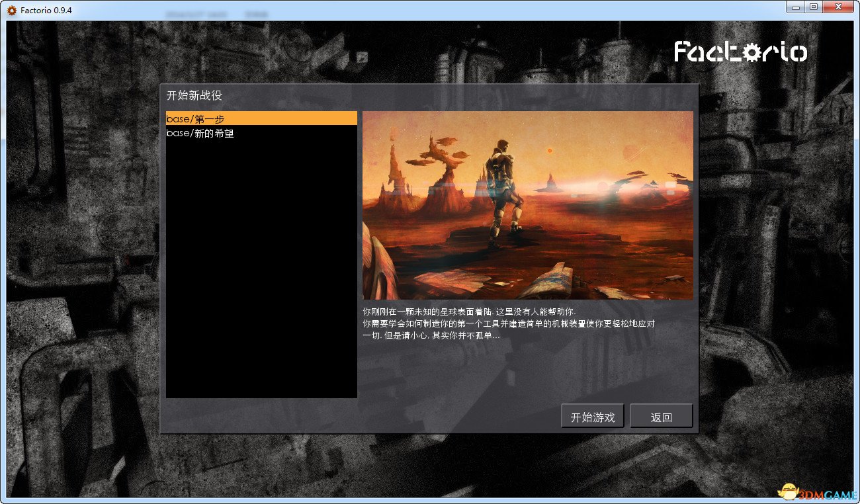This screenshot has height=504, width=860.
Task: Click the 开始新战役 dialog title
Action: (194, 95)
